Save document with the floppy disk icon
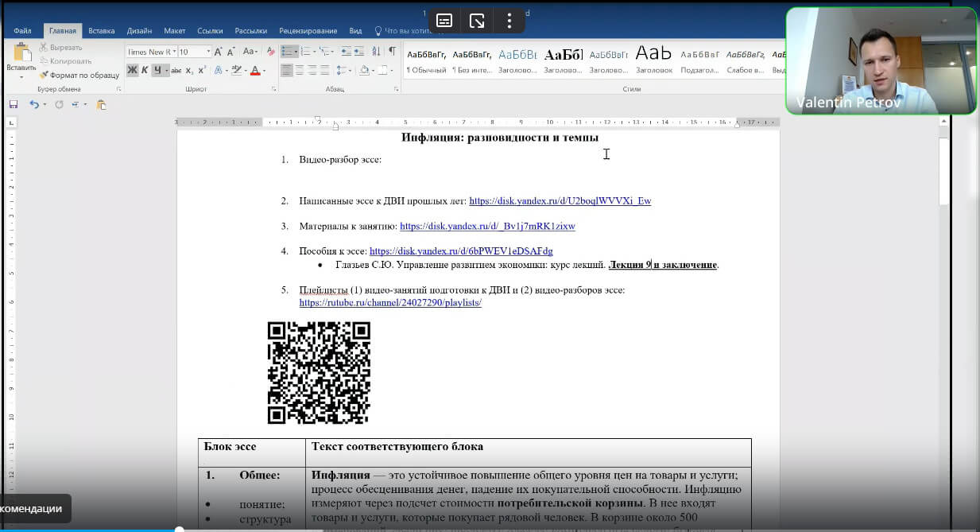Viewport: 980px width, 532px height. coord(14,104)
